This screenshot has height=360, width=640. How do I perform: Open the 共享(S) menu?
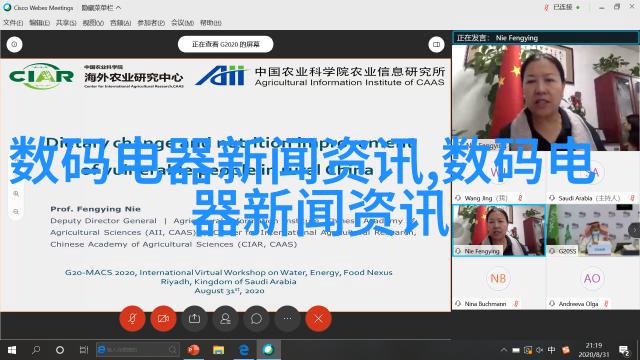click(x=66, y=23)
